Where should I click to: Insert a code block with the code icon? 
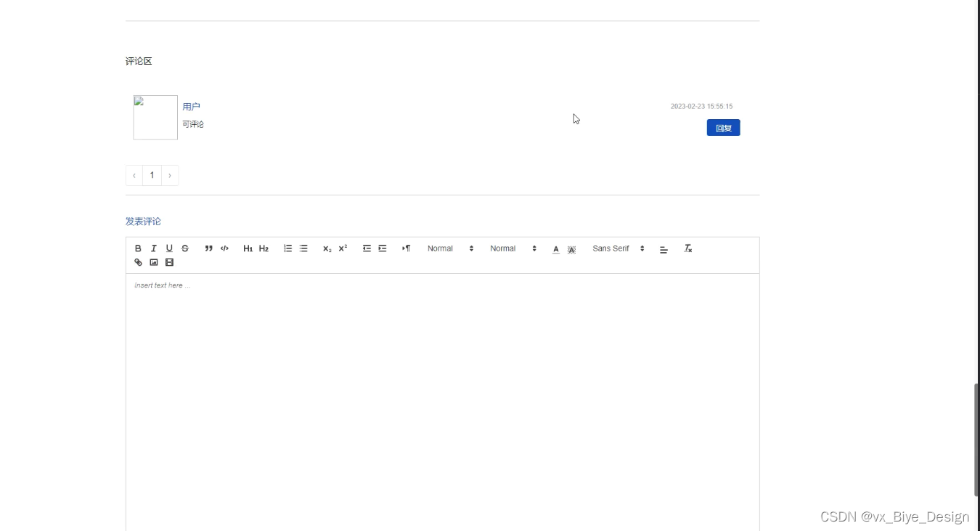(x=224, y=248)
